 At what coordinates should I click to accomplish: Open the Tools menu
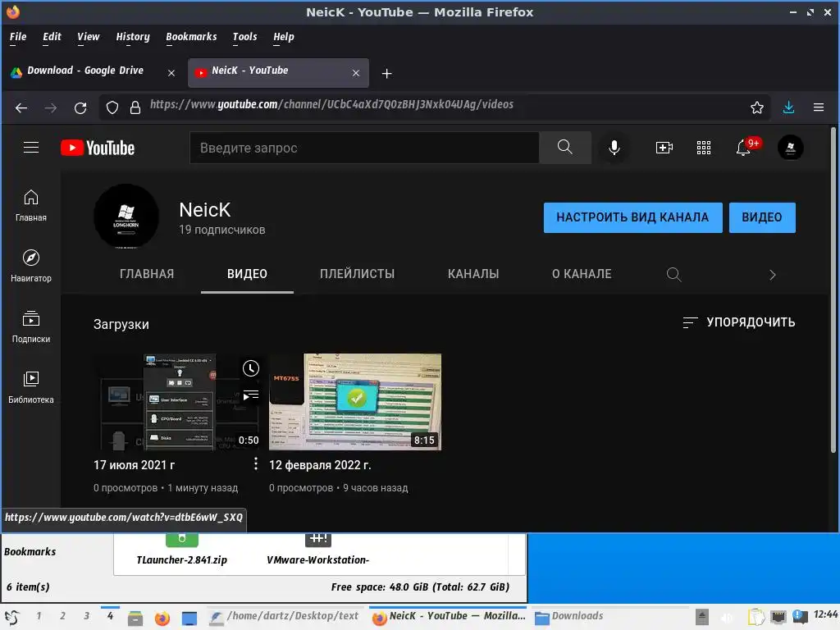244,36
